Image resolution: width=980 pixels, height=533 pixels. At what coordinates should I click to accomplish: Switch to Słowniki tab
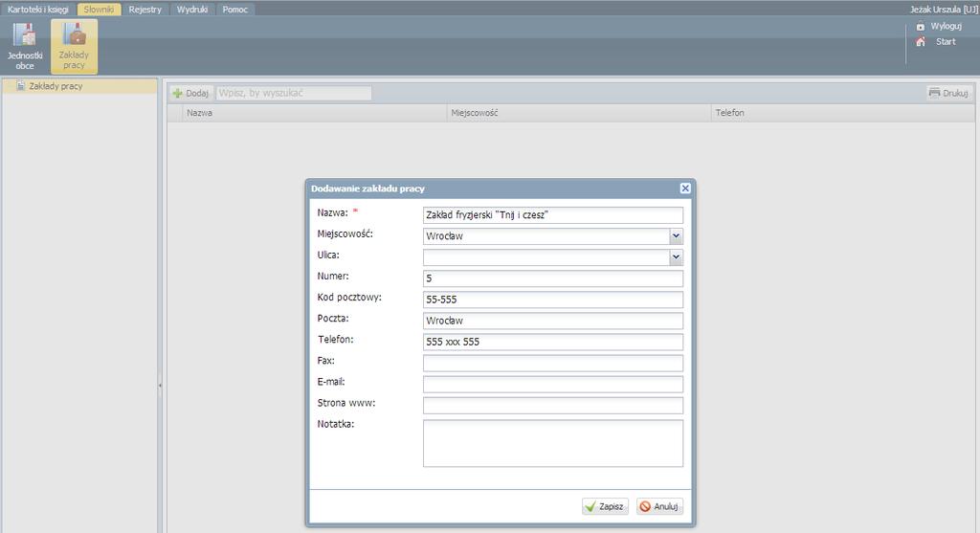coord(99,10)
